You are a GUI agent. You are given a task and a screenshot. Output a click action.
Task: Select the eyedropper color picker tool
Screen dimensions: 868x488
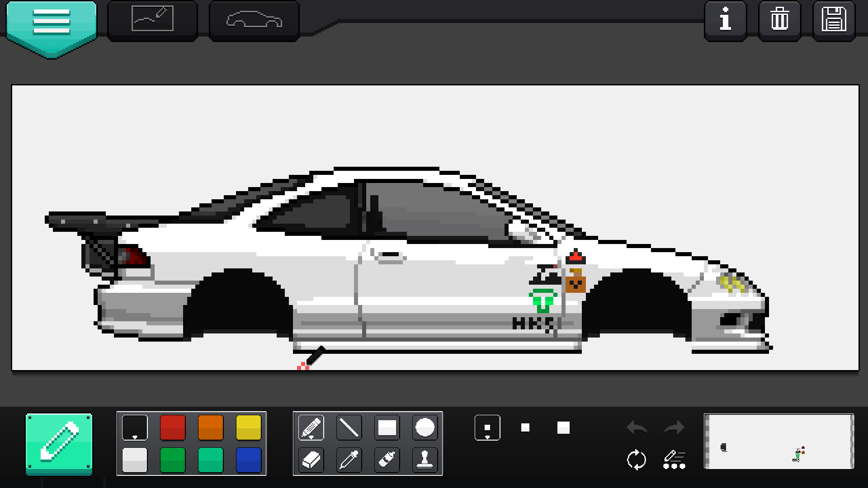[x=349, y=460]
